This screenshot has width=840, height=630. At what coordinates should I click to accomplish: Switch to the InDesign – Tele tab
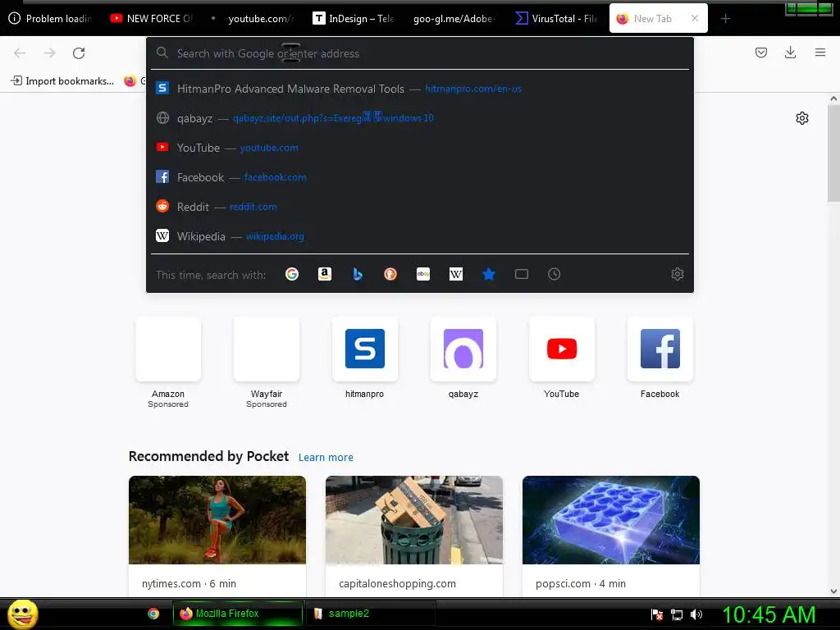(354, 19)
